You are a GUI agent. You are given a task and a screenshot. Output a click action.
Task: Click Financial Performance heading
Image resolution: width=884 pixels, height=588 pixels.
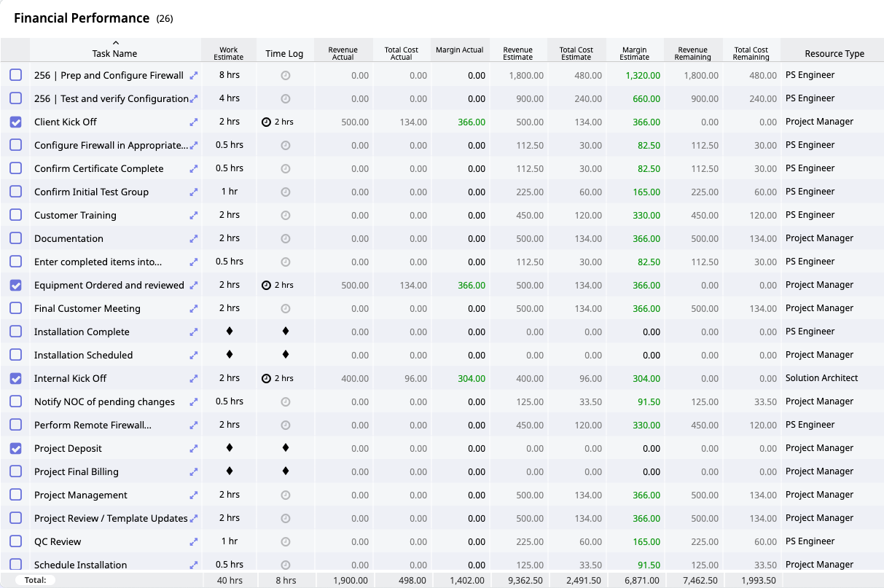[82, 18]
